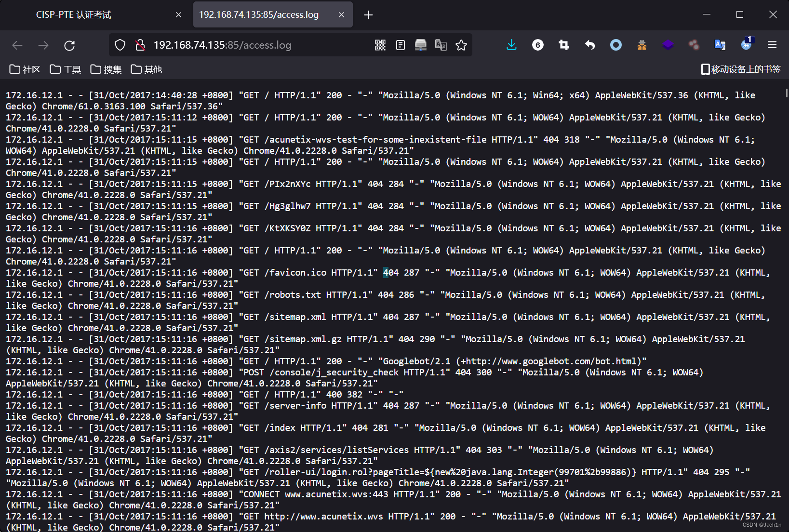
Task: Click the /roller-ui/login.rol request text
Action: [x=451, y=472]
